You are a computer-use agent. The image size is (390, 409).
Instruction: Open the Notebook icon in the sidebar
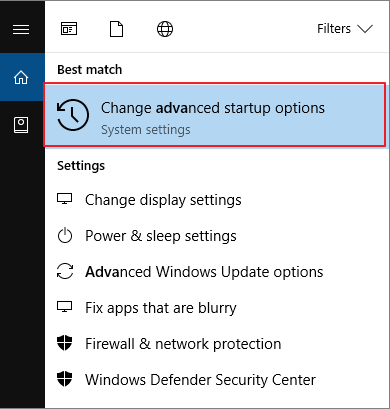click(x=21, y=125)
